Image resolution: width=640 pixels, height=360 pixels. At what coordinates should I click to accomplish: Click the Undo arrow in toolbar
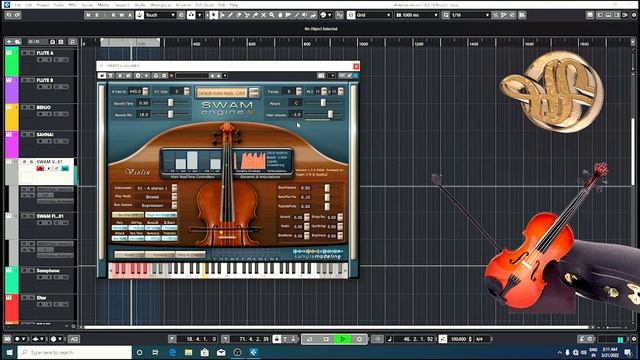coord(9,15)
